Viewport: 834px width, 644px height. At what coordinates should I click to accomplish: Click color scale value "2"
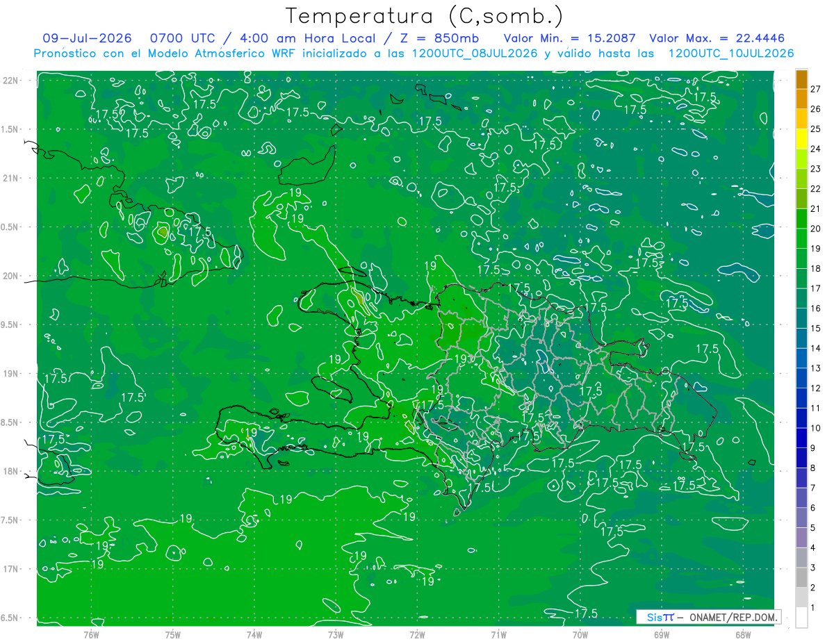pos(815,588)
